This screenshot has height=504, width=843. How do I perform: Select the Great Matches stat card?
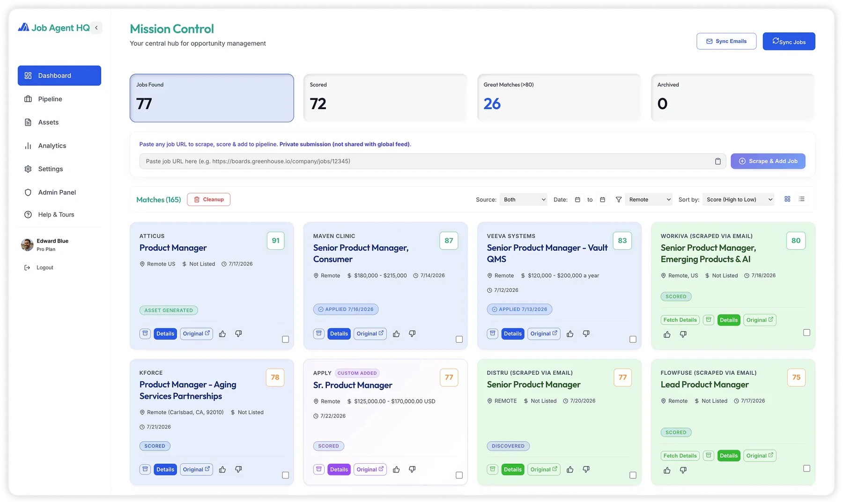click(x=559, y=98)
